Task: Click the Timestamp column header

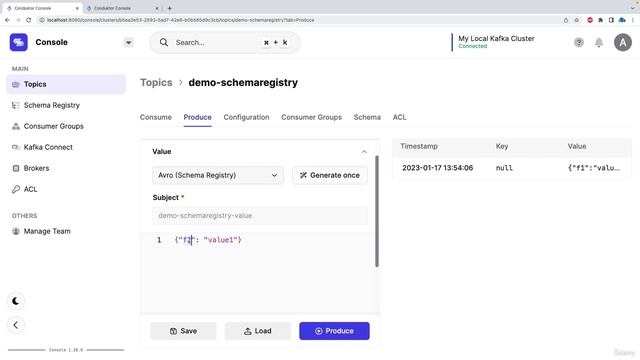Action: tap(419, 146)
